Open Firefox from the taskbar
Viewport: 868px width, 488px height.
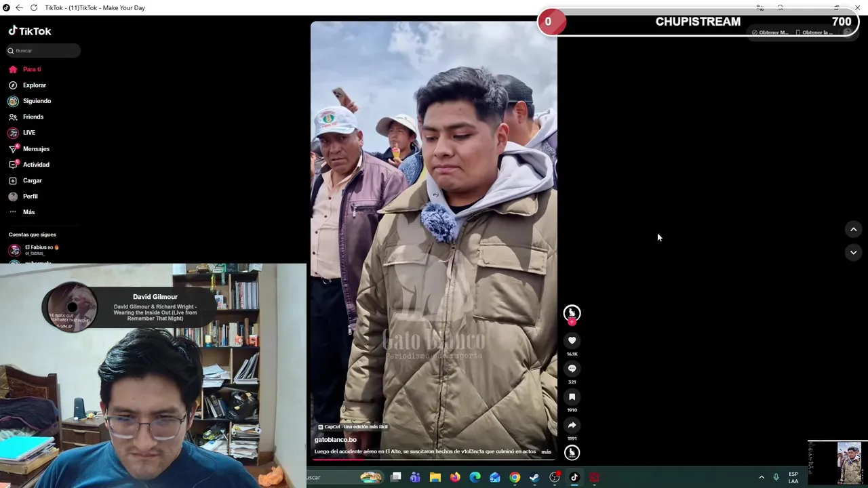click(x=455, y=477)
